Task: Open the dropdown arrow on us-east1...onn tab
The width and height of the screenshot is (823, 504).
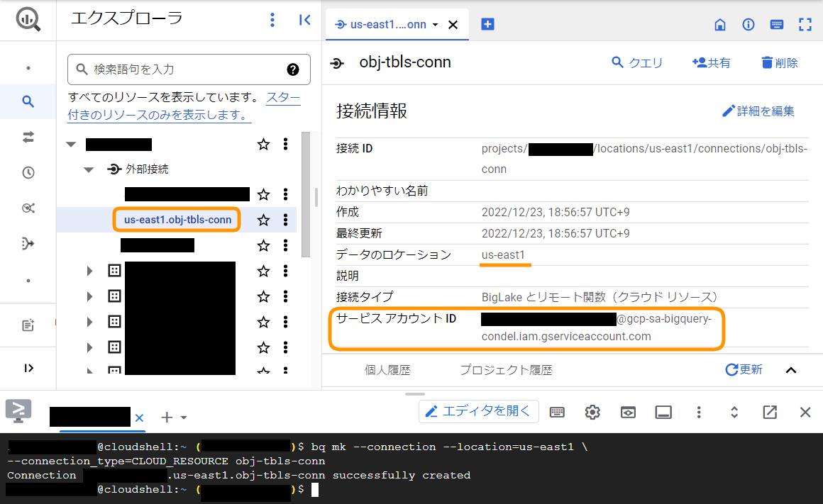Action: pos(435,25)
